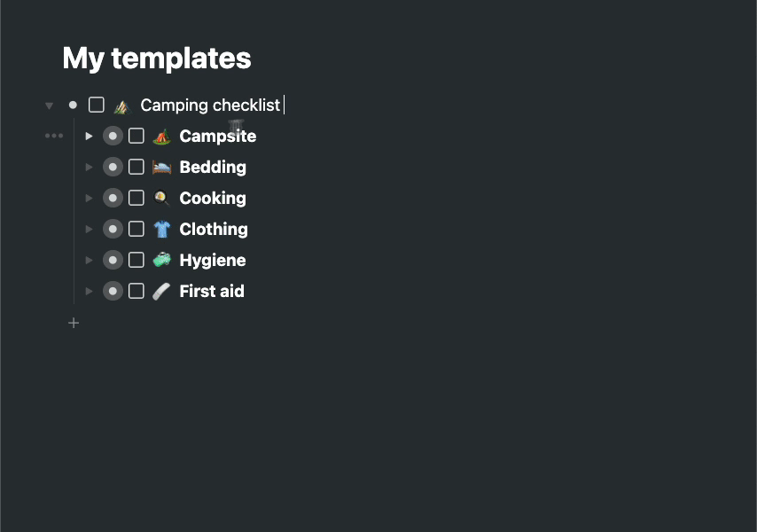This screenshot has height=532, width=757.
Task: Expand the Bedding item
Action: tap(89, 167)
